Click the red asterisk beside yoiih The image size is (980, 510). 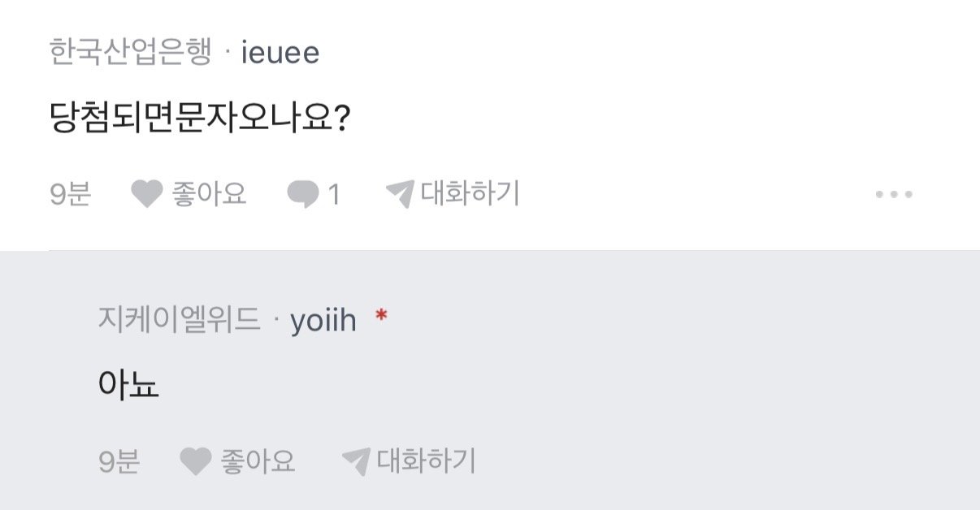click(x=381, y=318)
